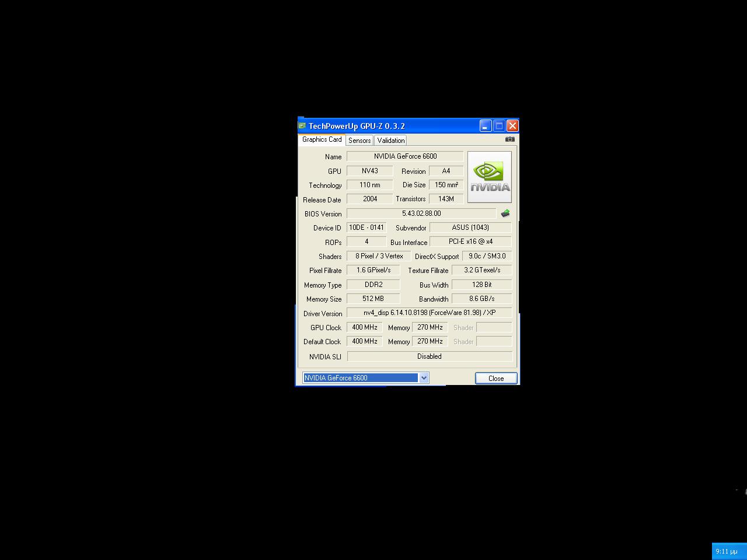Click the DirectX Support field 9.0c / SM3.0
The width and height of the screenshot is (747, 560).
(x=487, y=256)
